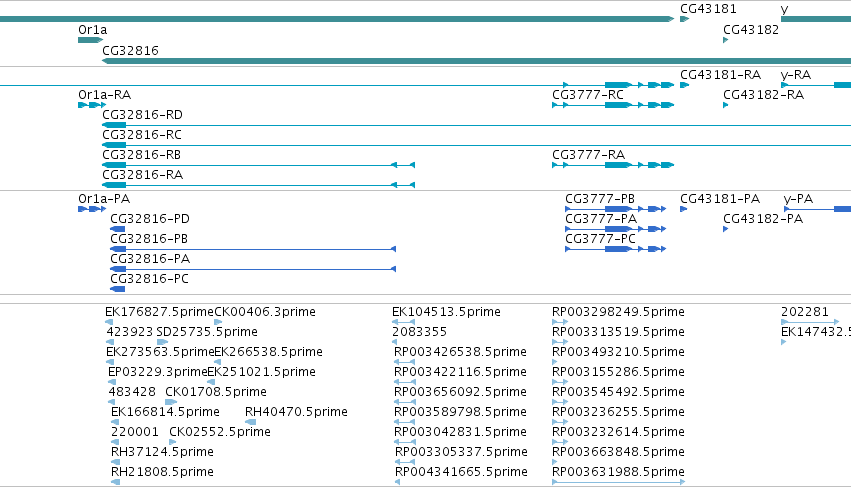851x487 pixels.
Task: Select the CG32816-PA protein label
Action: pos(150,259)
